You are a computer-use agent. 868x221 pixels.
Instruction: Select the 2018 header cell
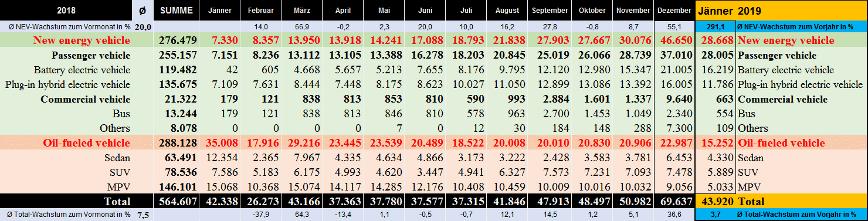[x=66, y=11]
